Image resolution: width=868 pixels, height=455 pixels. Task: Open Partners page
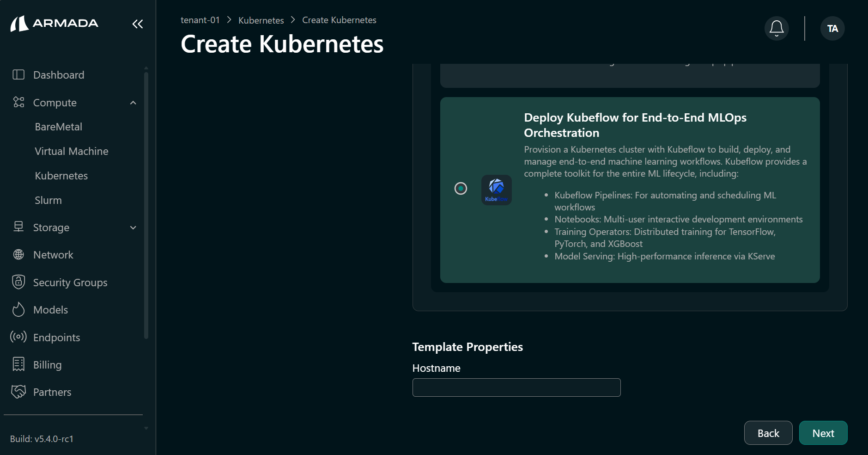point(52,392)
